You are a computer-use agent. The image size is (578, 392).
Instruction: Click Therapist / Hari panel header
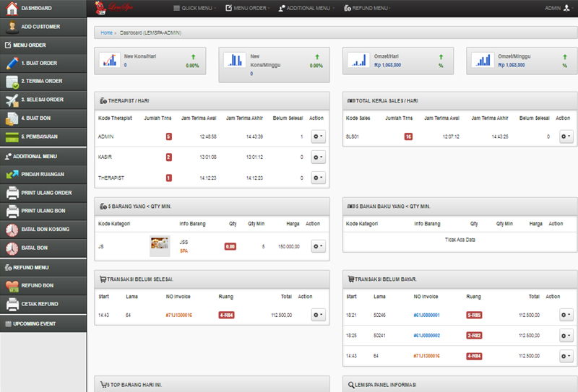pos(212,100)
